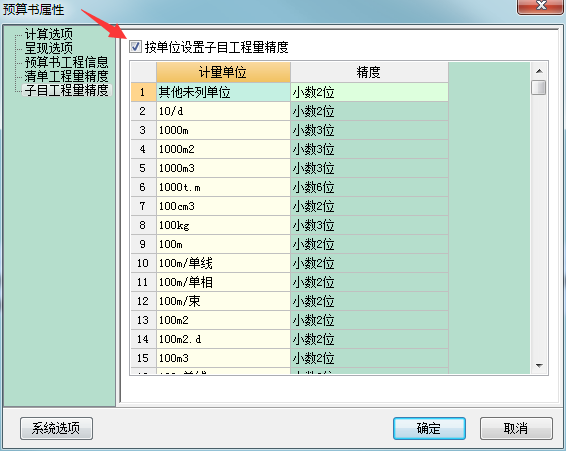The image size is (566, 451).
Task: Open precision cell for 10/d row
Action: (x=369, y=111)
